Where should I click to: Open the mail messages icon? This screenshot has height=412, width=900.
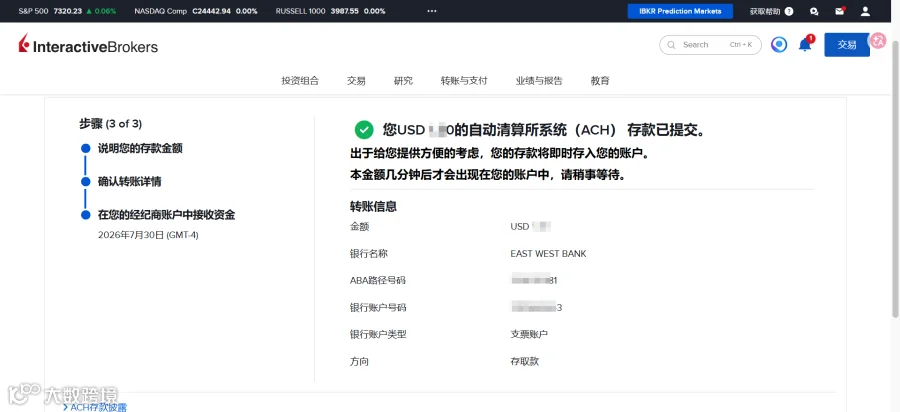coord(840,11)
